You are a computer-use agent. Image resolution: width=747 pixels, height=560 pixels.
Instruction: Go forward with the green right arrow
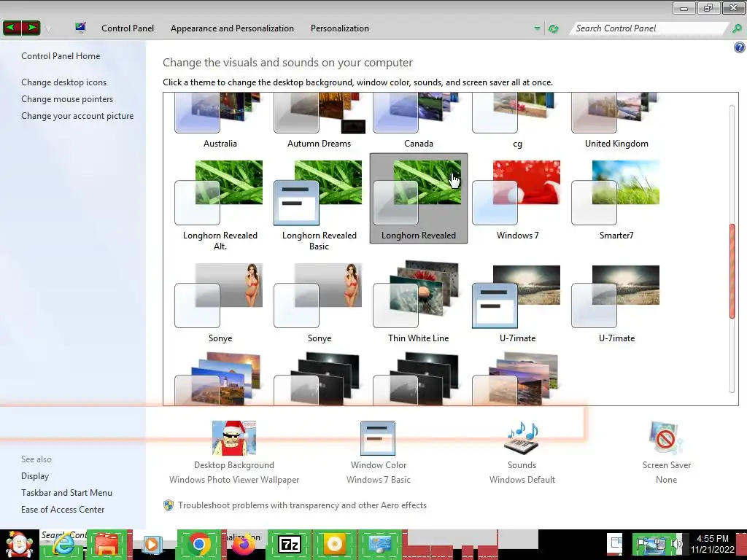[x=31, y=28]
